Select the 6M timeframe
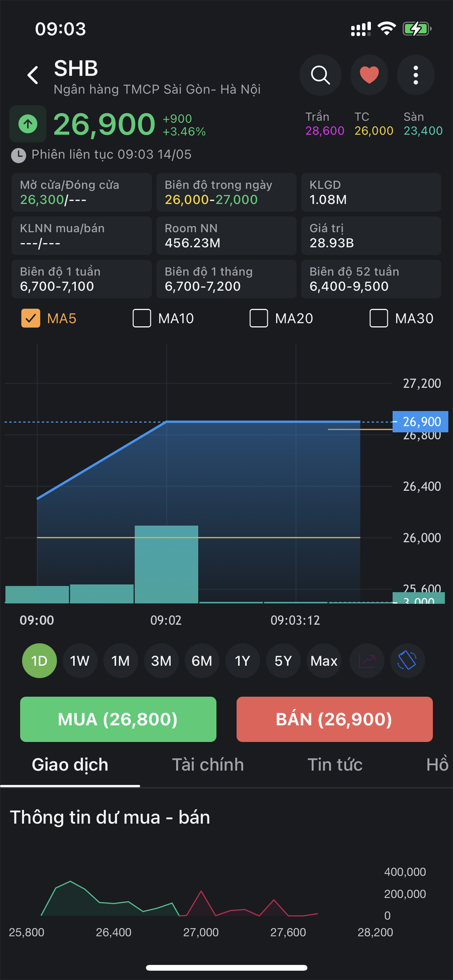The image size is (453, 980). (x=202, y=661)
